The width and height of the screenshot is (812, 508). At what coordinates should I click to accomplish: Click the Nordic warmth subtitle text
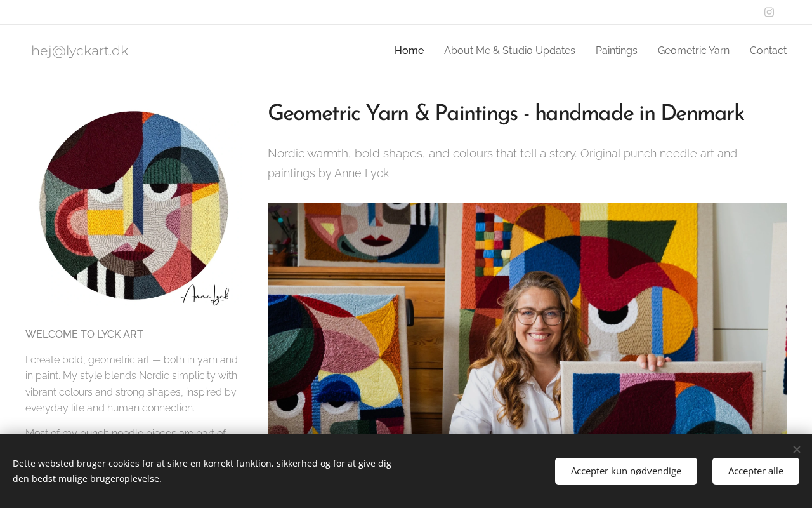[502, 163]
